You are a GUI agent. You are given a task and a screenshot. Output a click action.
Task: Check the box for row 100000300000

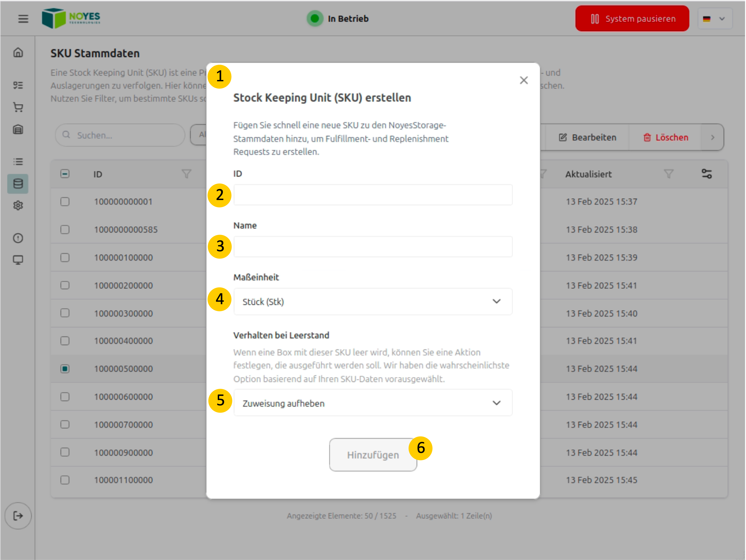pyautogui.click(x=65, y=313)
